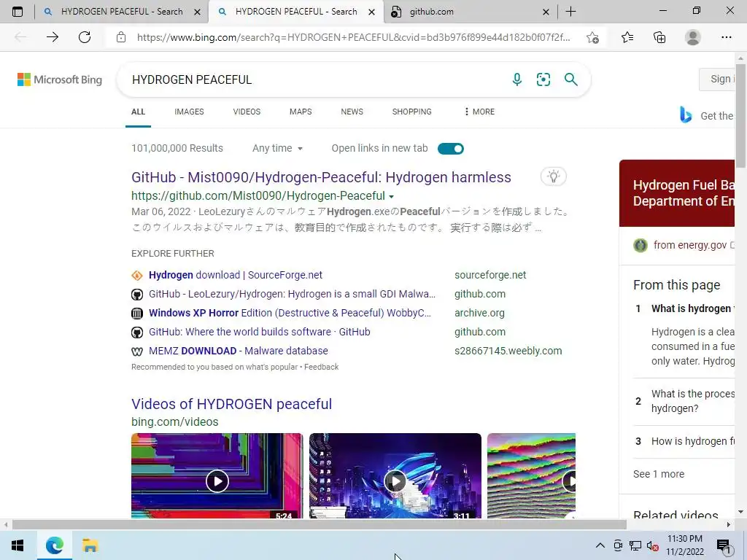Click the bing.com/videos green URL
747x560 pixels.
point(175,422)
